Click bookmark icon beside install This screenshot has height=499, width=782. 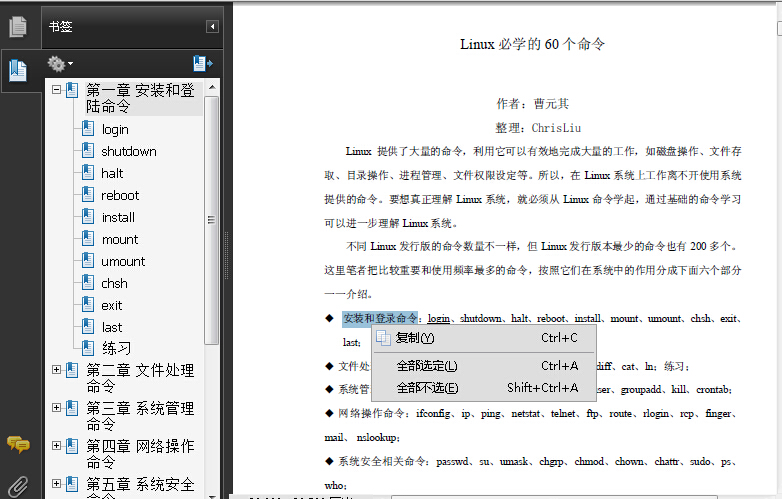(88, 216)
